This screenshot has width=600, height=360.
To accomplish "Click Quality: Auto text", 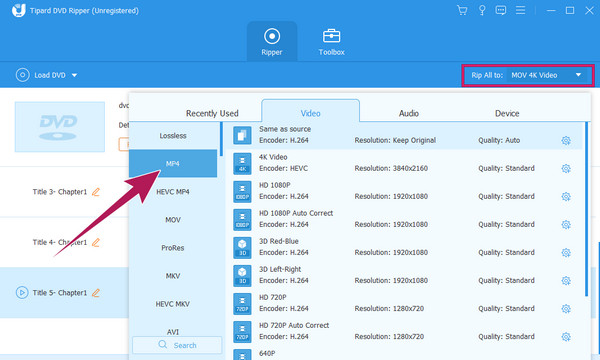I will 499,140.
